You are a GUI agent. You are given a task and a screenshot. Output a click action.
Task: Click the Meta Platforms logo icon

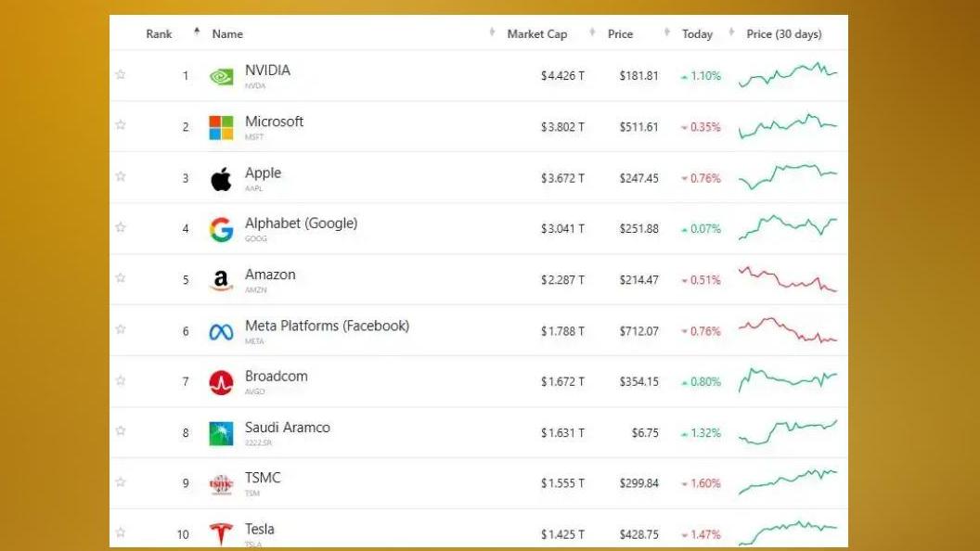point(221,331)
